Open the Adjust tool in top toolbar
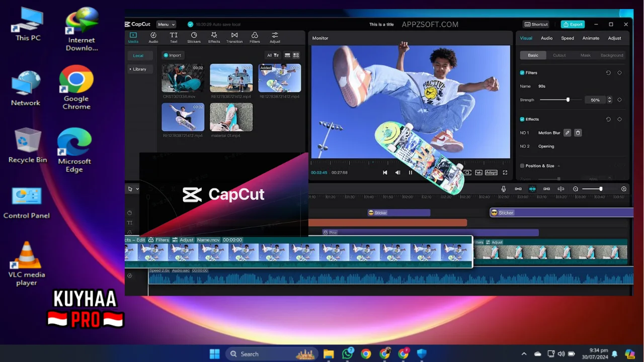The image size is (644, 362). (x=275, y=35)
